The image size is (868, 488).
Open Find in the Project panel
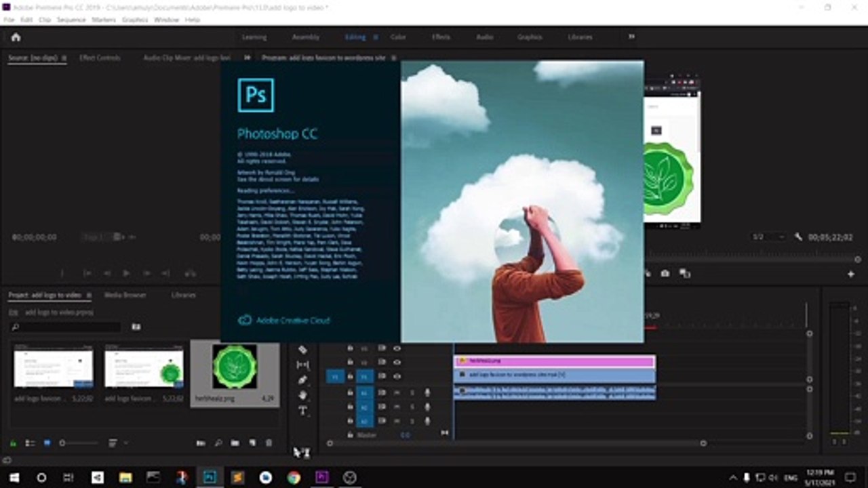click(x=218, y=443)
